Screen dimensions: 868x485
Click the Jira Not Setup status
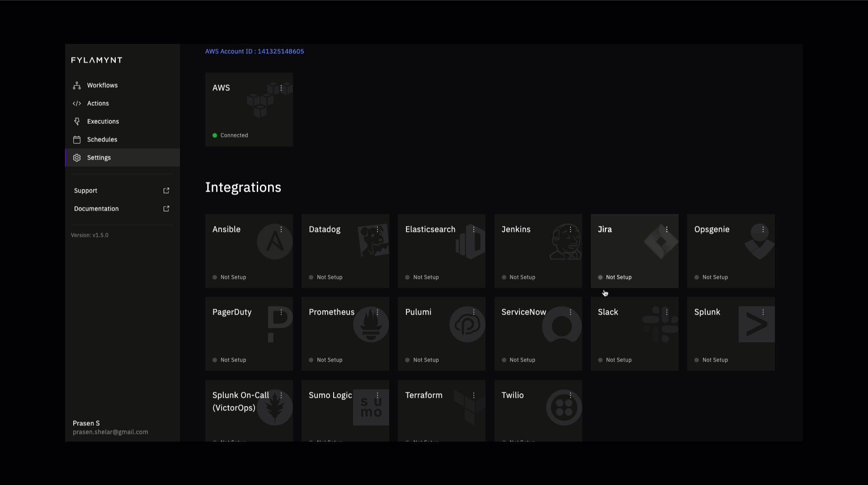tap(615, 278)
